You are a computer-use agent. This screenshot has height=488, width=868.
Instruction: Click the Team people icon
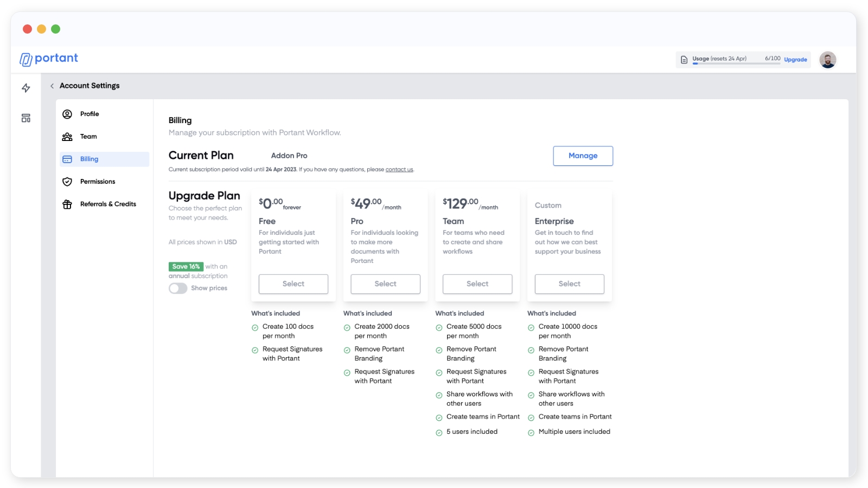[x=67, y=137]
